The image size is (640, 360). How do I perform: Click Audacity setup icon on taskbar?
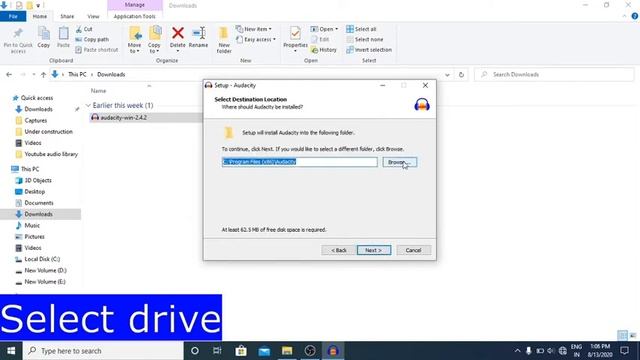click(333, 351)
